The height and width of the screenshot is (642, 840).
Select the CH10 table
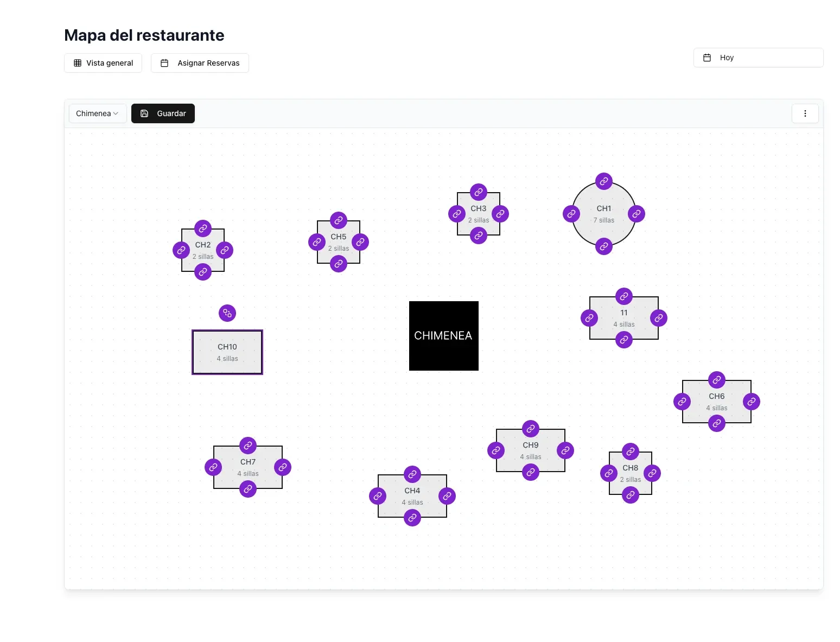point(227,352)
